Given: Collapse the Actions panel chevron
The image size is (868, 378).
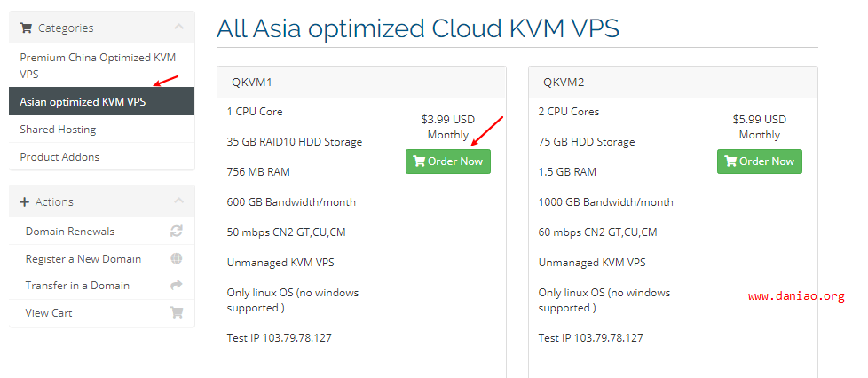Looking at the screenshot, I should [178, 201].
